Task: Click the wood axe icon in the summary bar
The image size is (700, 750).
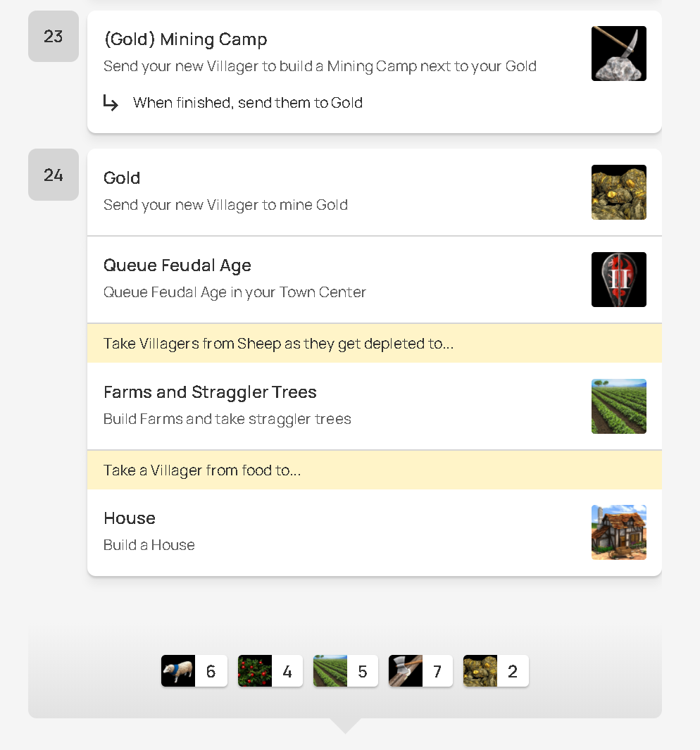Action: [406, 671]
